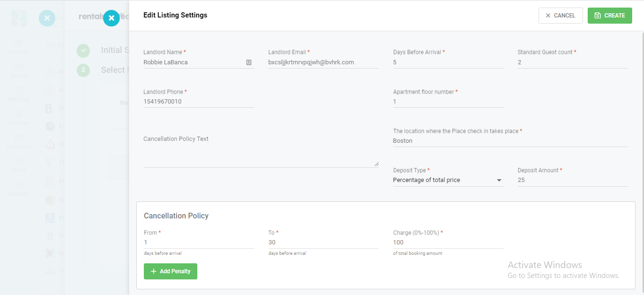The width and height of the screenshot is (644, 295).
Task: Go to Invoices in the left sidebar
Action: (x=19, y=117)
